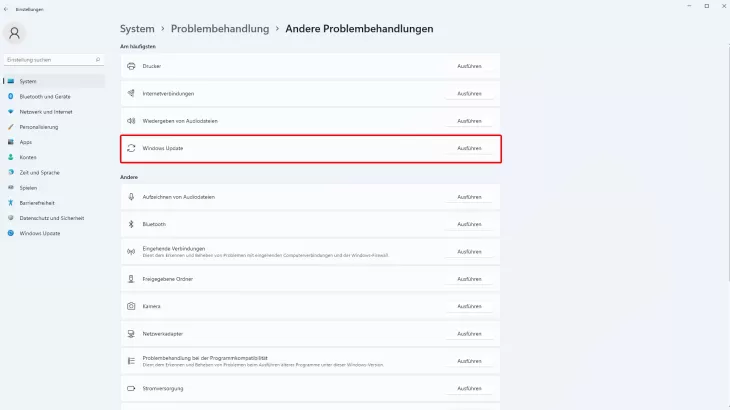Go to Personalisierung settings
The width and height of the screenshot is (730, 410).
(x=39, y=127)
